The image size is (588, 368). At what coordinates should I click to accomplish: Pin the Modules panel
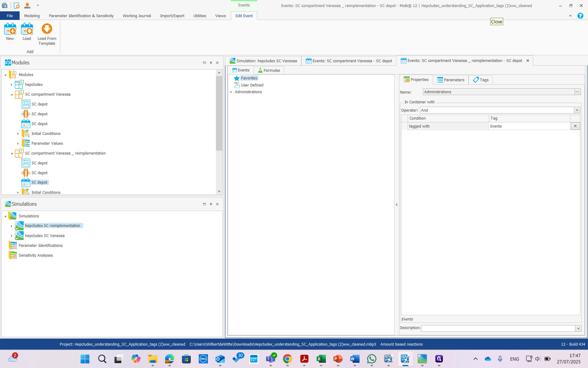point(211,63)
